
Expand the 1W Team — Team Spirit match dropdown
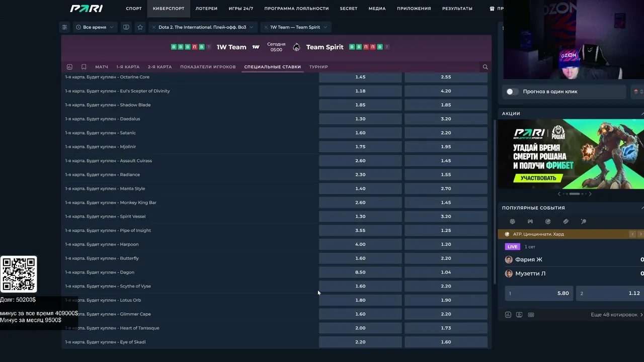pos(325,27)
